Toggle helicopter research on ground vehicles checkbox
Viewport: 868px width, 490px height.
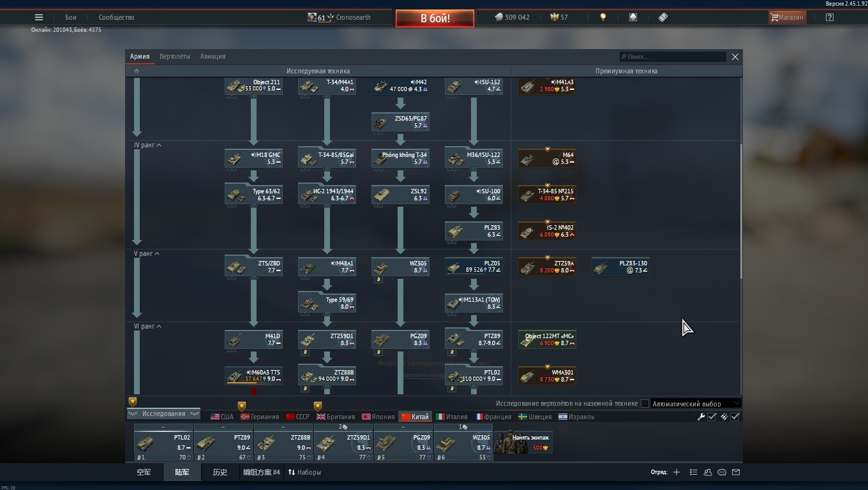tap(645, 403)
